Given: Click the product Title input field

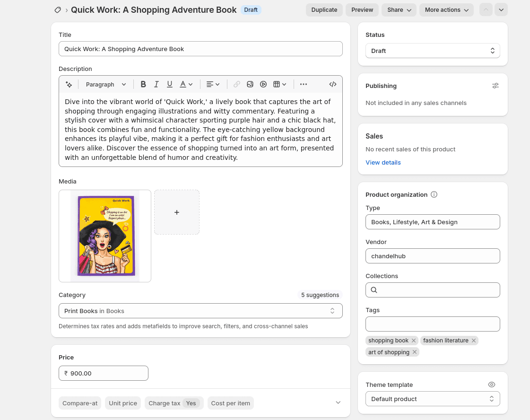Looking at the screenshot, I should click(200, 49).
